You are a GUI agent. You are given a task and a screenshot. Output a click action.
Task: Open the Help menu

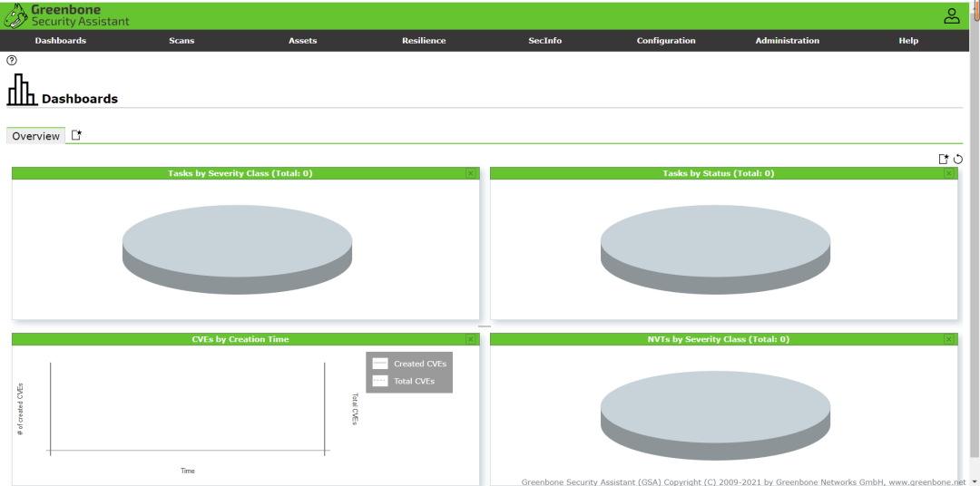(x=908, y=41)
